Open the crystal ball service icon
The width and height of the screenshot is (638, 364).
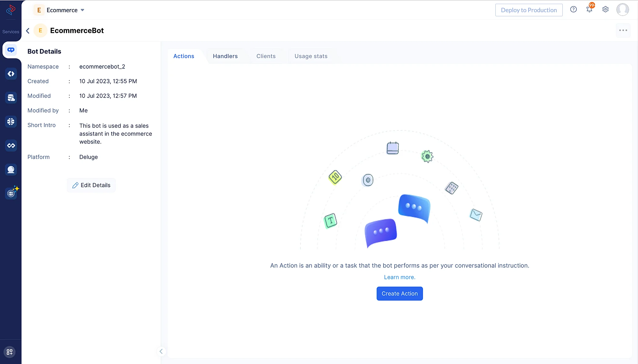pyautogui.click(x=11, y=169)
